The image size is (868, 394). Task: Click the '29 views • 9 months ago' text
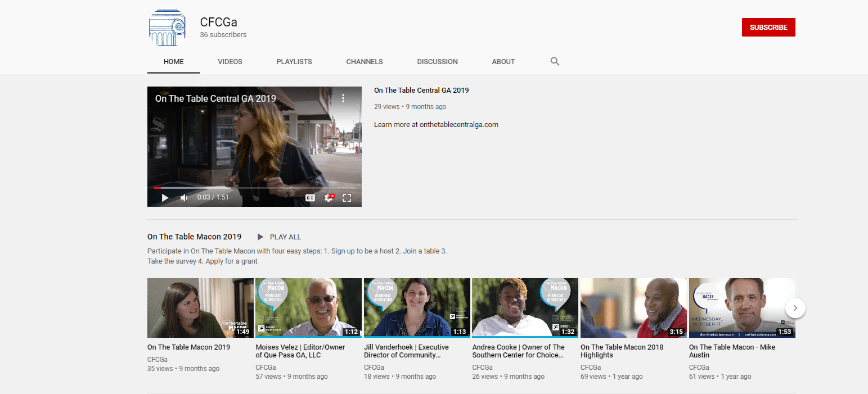click(410, 107)
